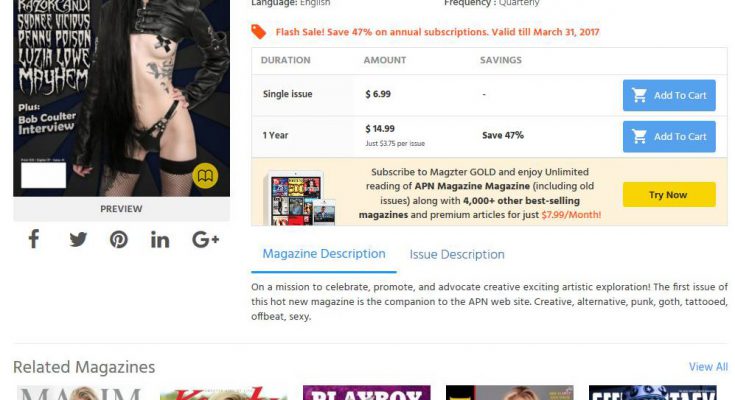735x400 pixels.
Task: Follow the View All related magazines link
Action: point(708,367)
